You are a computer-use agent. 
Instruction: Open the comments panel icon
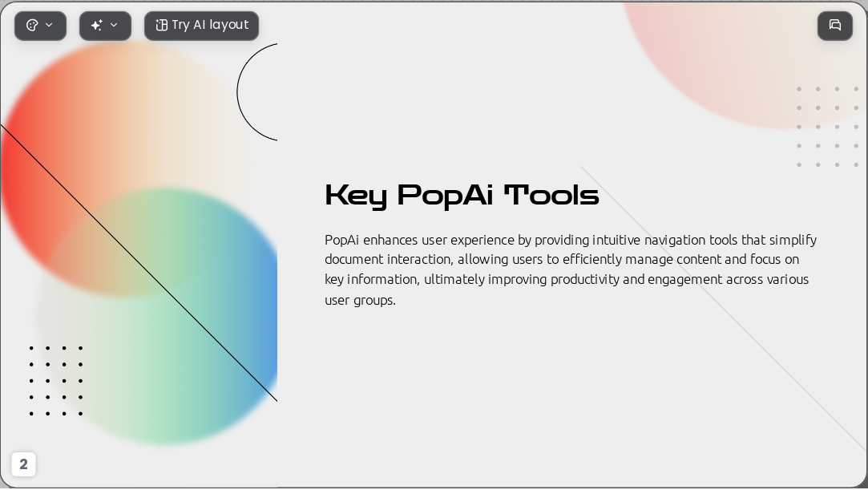pos(835,26)
